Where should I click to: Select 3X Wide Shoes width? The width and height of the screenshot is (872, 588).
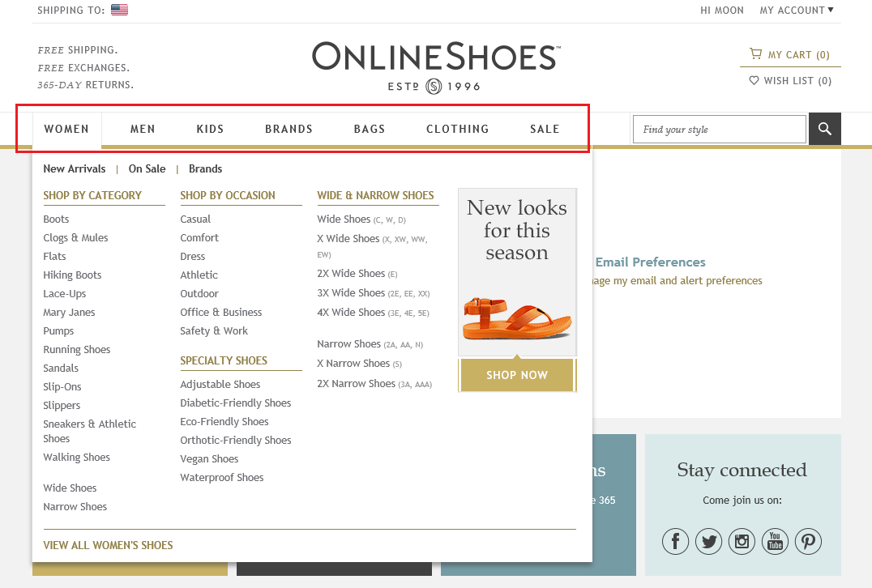373,293
